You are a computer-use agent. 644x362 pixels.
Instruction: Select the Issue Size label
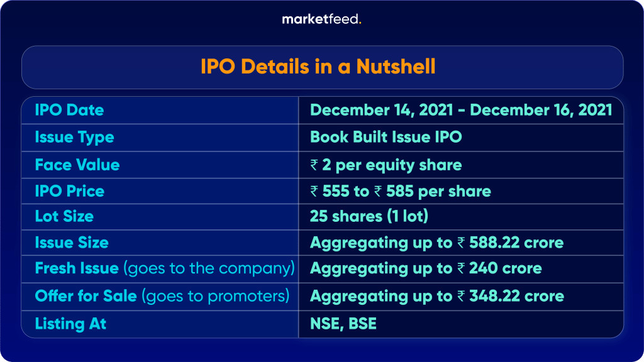(71, 243)
